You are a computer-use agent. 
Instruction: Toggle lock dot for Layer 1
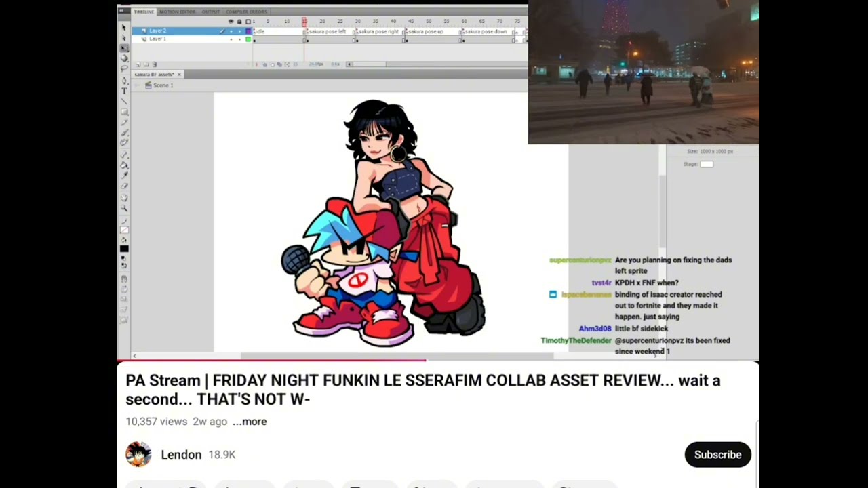click(239, 39)
